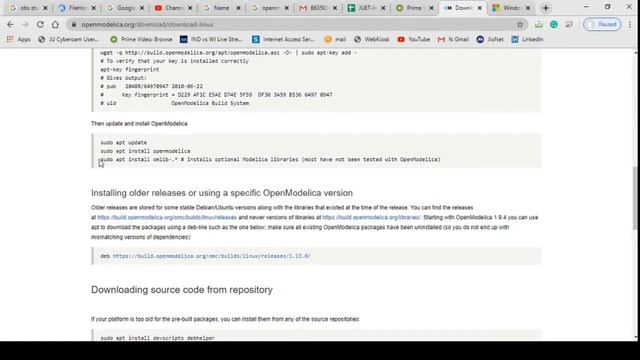Go back to the previous page
Image resolution: width=640 pixels, height=360 pixels.
tap(10, 24)
